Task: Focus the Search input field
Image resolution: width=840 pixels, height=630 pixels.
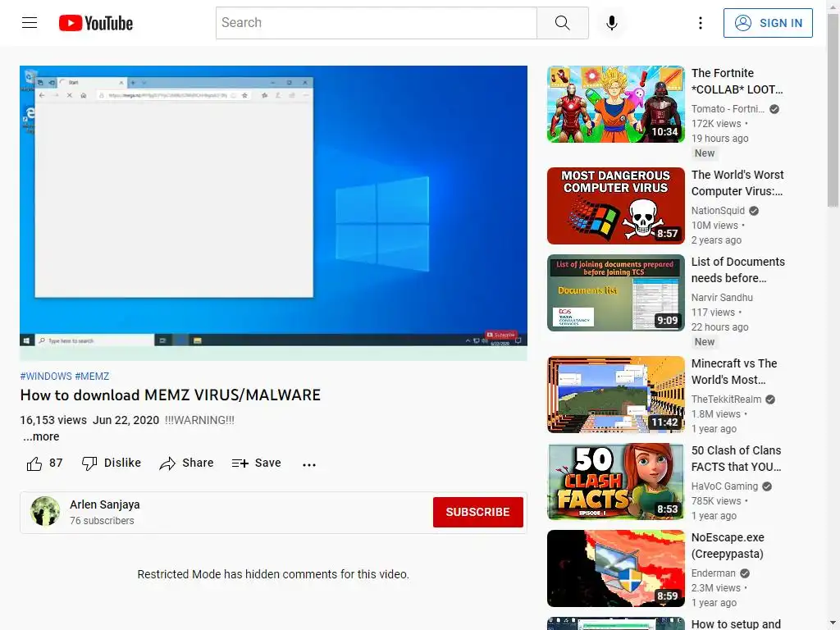Action: point(376,22)
